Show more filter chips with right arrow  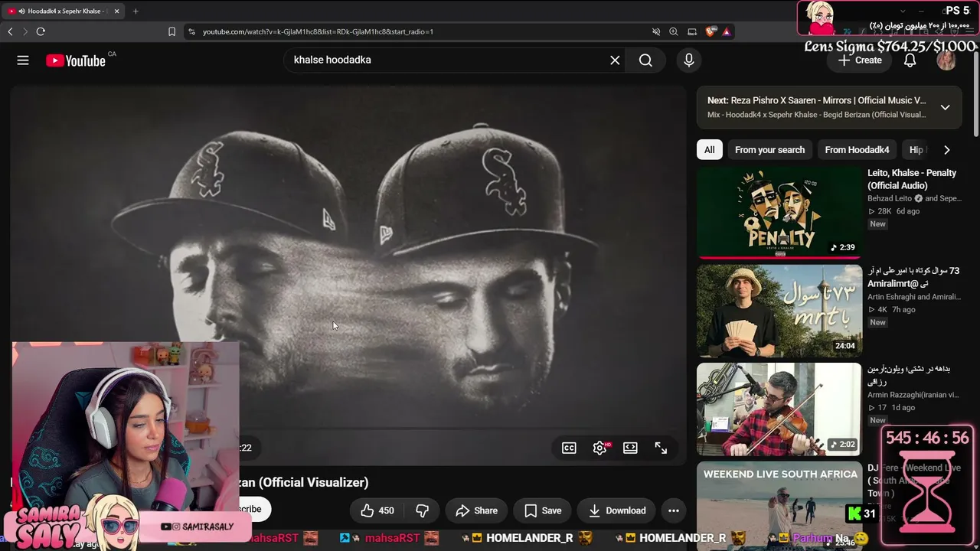pyautogui.click(x=946, y=150)
